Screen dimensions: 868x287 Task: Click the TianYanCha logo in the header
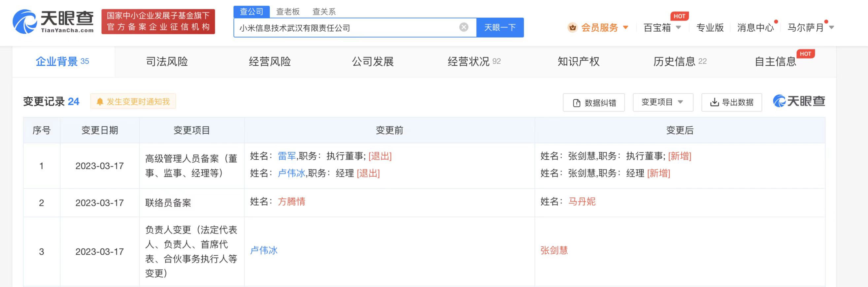click(53, 21)
